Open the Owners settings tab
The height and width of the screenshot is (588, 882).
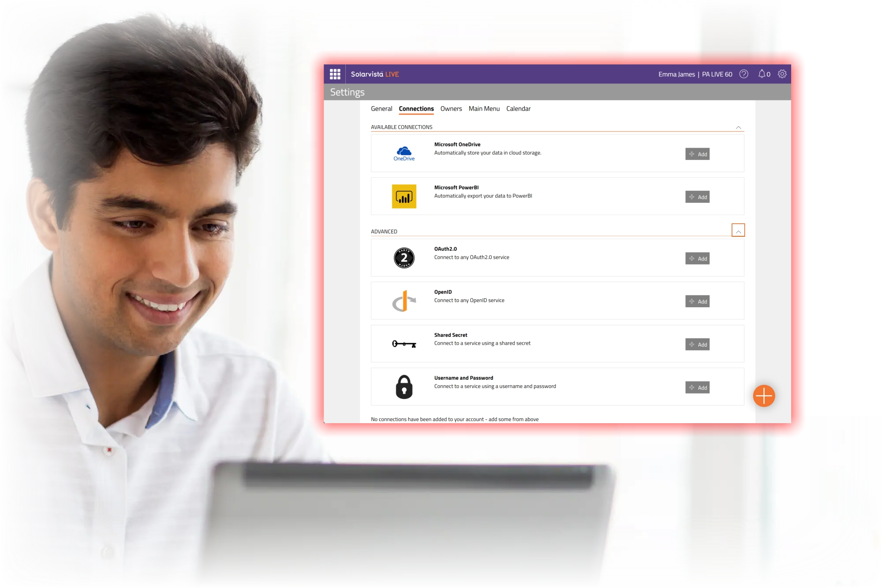point(451,108)
